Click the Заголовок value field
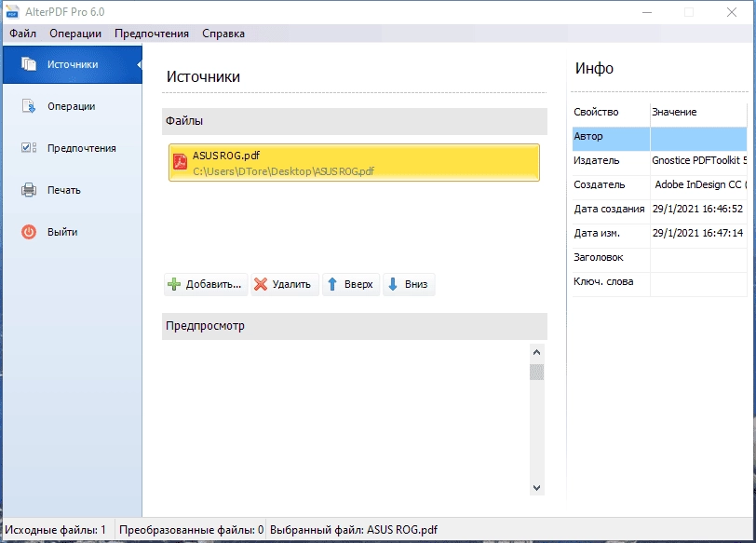Image resolution: width=756 pixels, height=543 pixels. [698, 257]
